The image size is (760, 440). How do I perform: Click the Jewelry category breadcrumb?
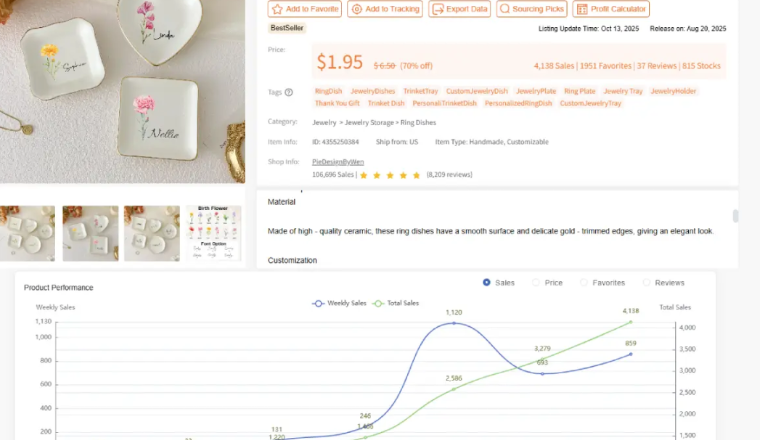(324, 123)
